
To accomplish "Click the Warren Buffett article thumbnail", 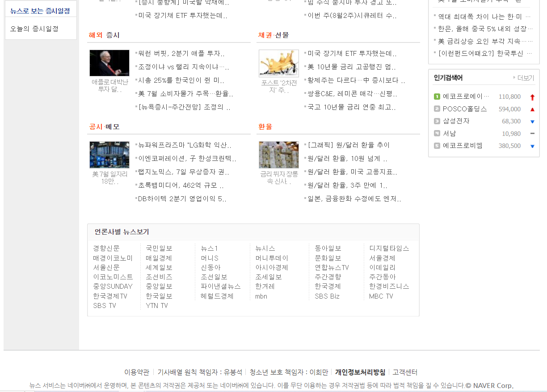I will (x=109, y=63).
